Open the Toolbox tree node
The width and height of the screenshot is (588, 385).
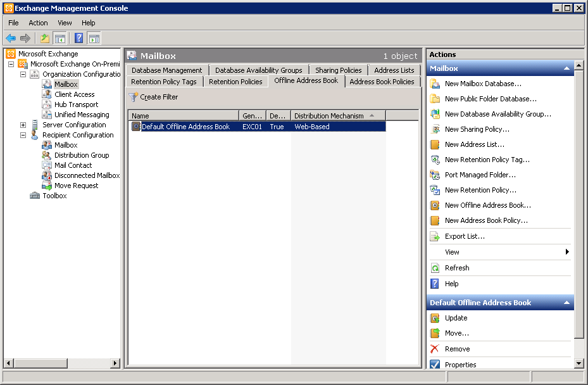pyautogui.click(x=54, y=196)
